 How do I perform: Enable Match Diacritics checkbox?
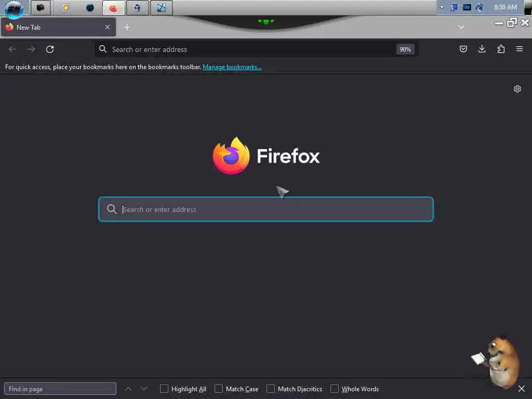pyautogui.click(x=270, y=389)
